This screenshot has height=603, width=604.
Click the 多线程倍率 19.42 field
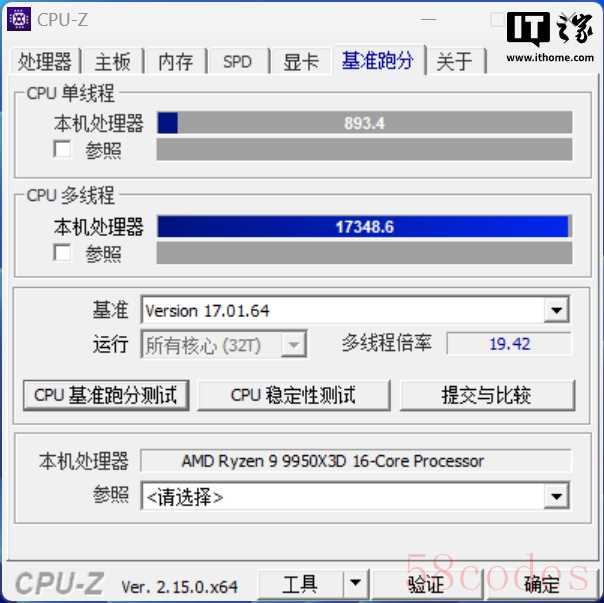[509, 344]
